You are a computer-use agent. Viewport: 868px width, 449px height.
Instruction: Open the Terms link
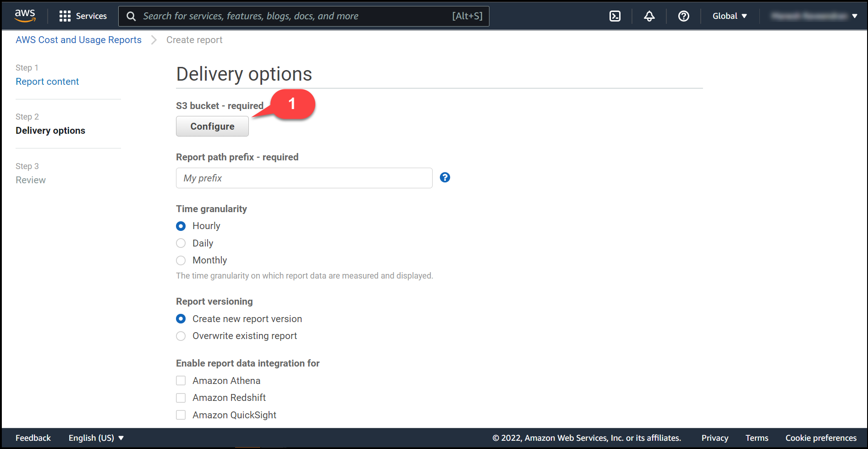click(x=757, y=438)
